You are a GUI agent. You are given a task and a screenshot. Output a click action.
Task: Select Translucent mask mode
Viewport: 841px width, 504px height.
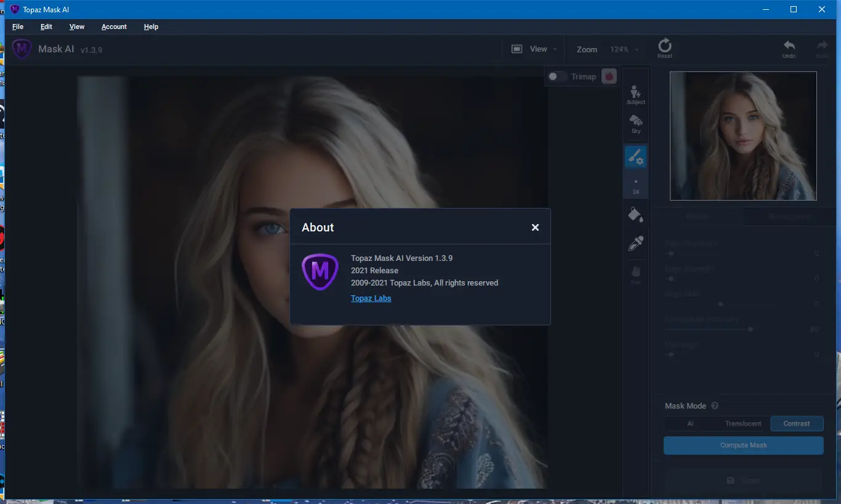coord(743,423)
